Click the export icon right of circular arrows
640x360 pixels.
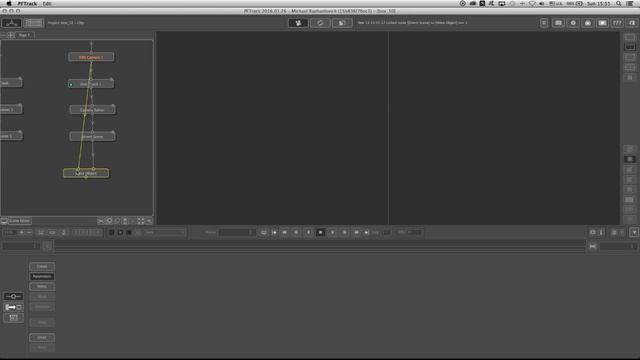click(342, 23)
